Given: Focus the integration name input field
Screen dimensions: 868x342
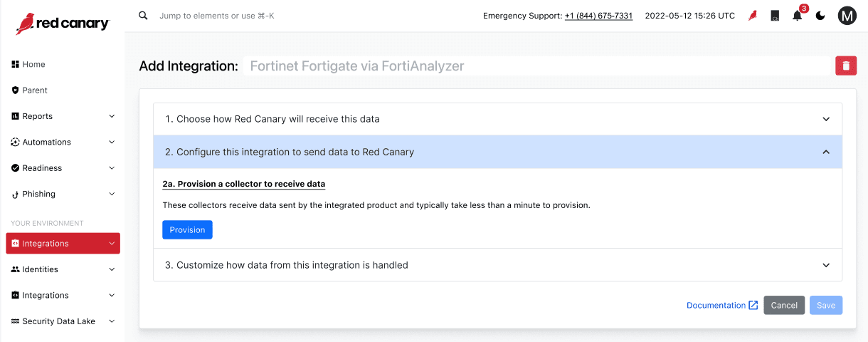Looking at the screenshot, I should tap(536, 66).
